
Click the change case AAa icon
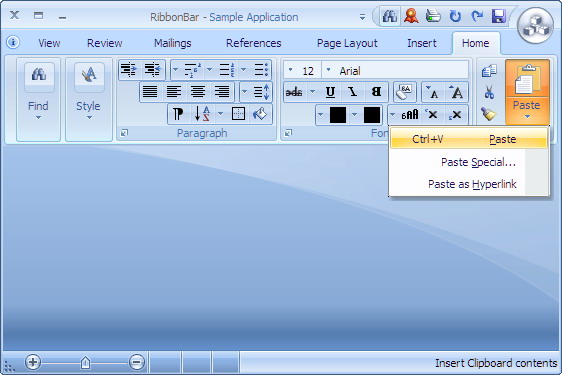pos(409,115)
